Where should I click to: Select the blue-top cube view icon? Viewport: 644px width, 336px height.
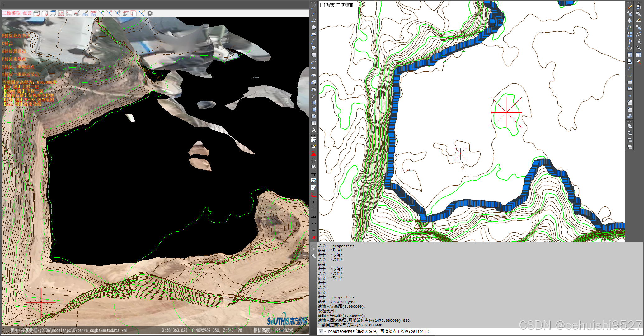point(53,13)
